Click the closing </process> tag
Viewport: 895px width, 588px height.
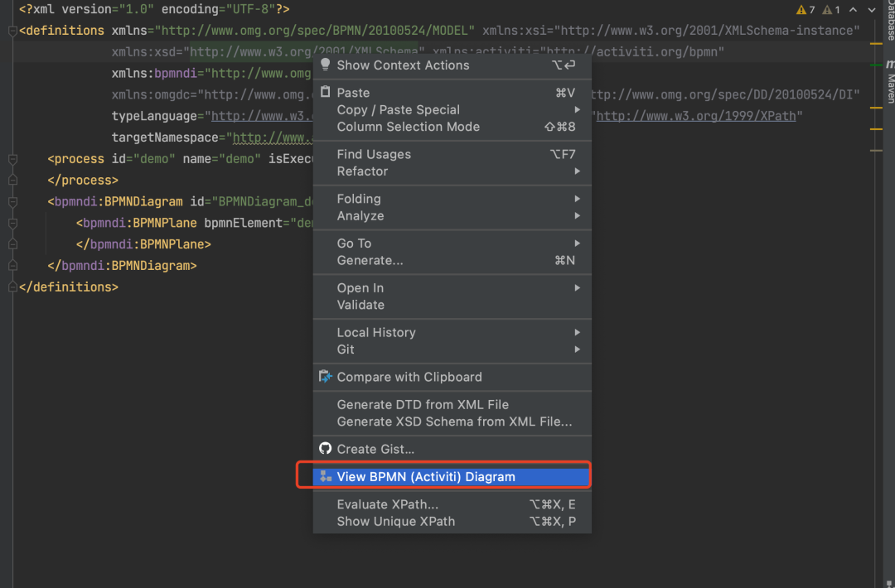83,181
